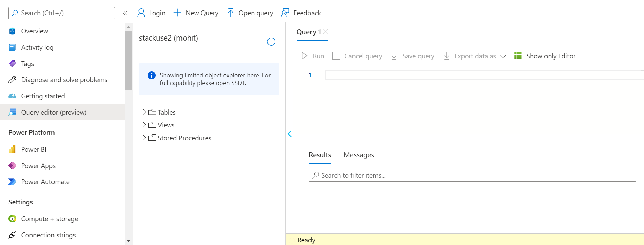This screenshot has width=644, height=245.
Task: Run the current query
Action: (x=313, y=56)
